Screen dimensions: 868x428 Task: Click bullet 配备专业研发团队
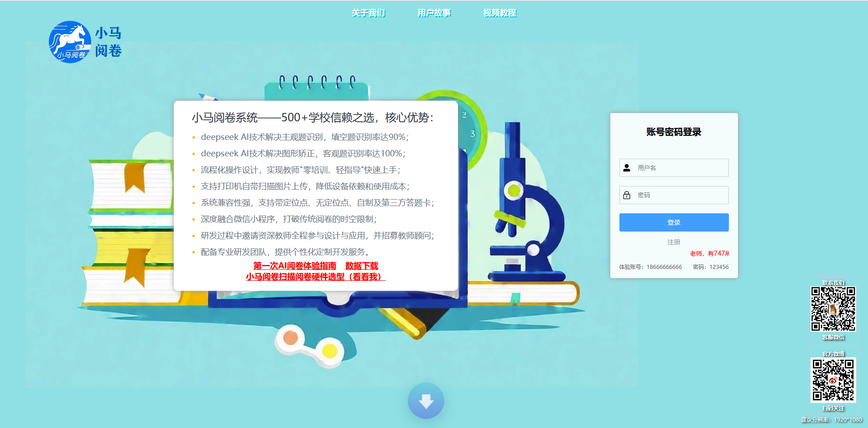(286, 252)
